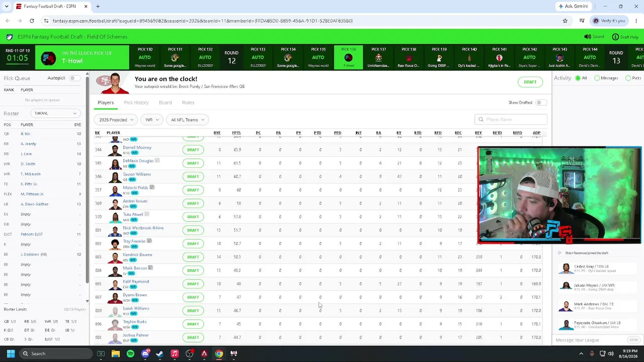Open a new Chrome tab
Screen dimensions: 644x362
(98, 7)
